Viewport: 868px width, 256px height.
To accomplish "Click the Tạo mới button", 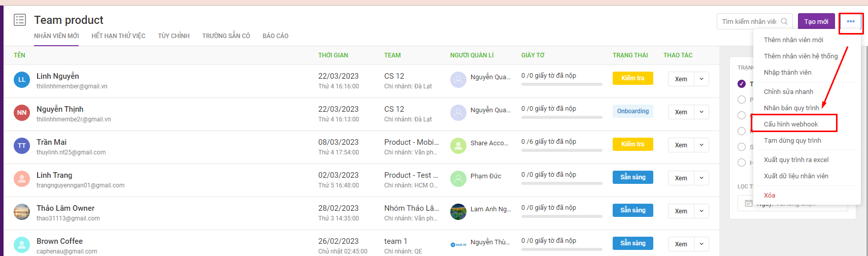I will point(816,21).
